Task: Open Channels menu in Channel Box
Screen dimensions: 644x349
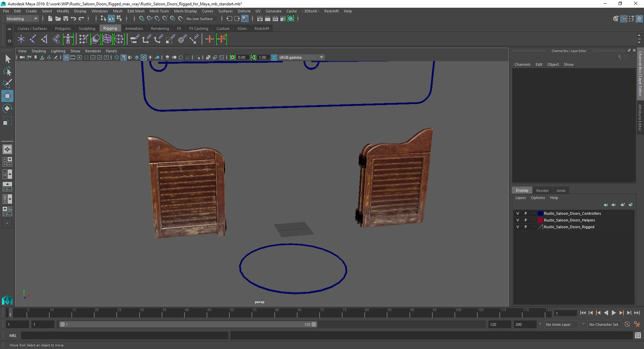Action: tap(522, 64)
